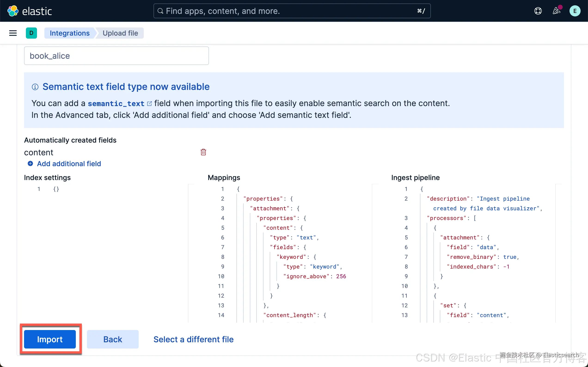
Task: Click the Upload file breadcrumb
Action: [120, 33]
